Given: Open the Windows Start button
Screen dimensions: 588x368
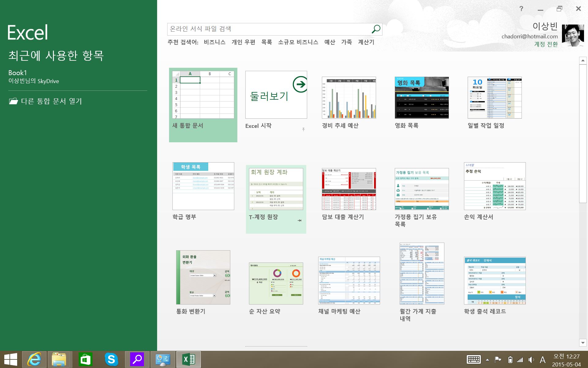Looking at the screenshot, I should pos(11,359).
